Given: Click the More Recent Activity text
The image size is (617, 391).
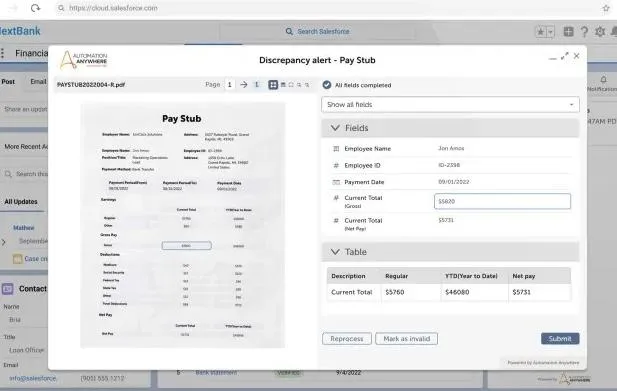Looking at the screenshot, I should coord(26,146).
